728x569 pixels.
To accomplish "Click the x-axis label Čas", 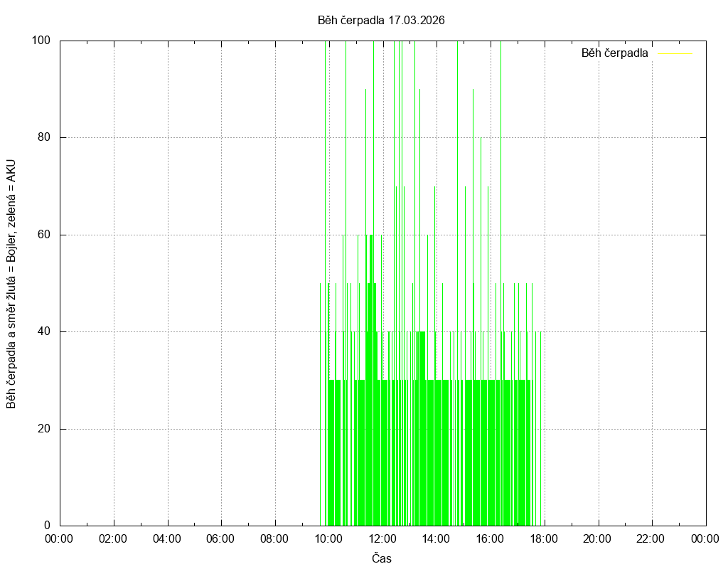I will coord(382,558).
